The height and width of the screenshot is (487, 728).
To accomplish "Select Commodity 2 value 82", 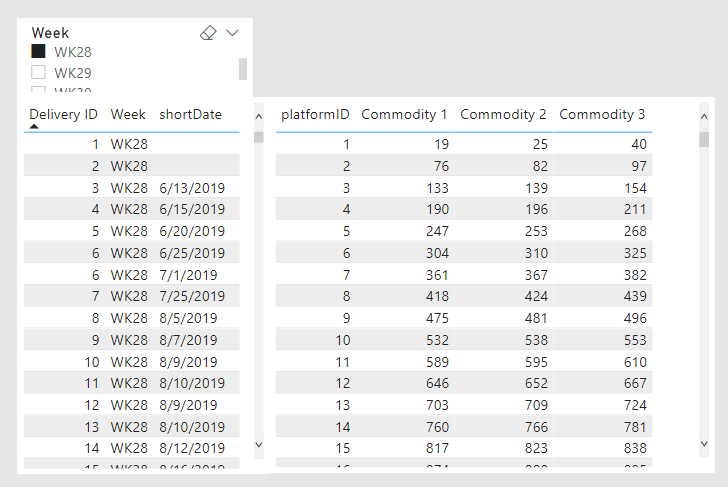I will pyautogui.click(x=540, y=166).
